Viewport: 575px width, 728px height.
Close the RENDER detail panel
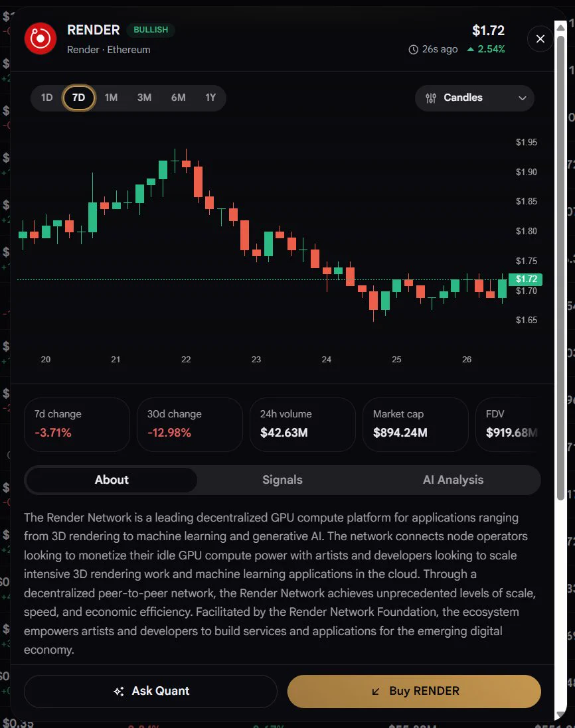pos(540,38)
